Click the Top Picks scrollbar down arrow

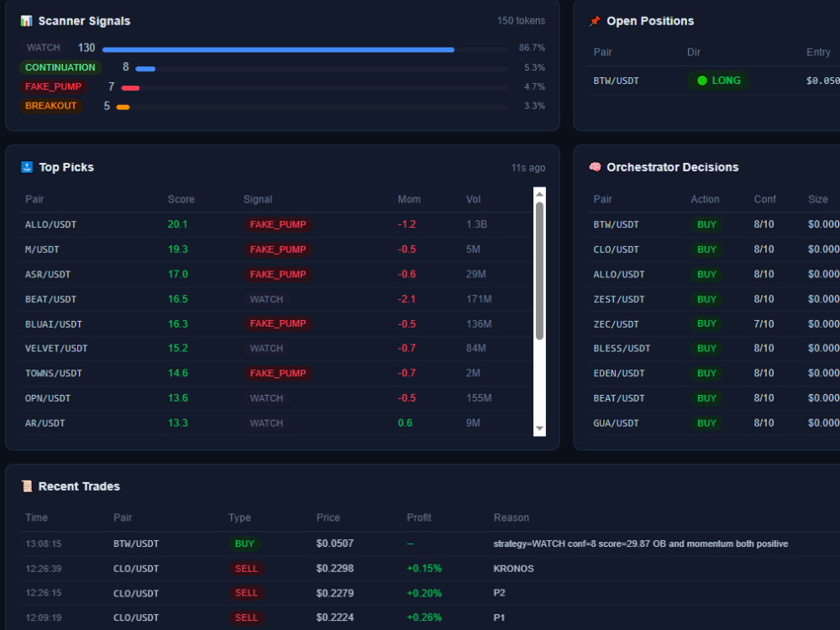(539, 428)
